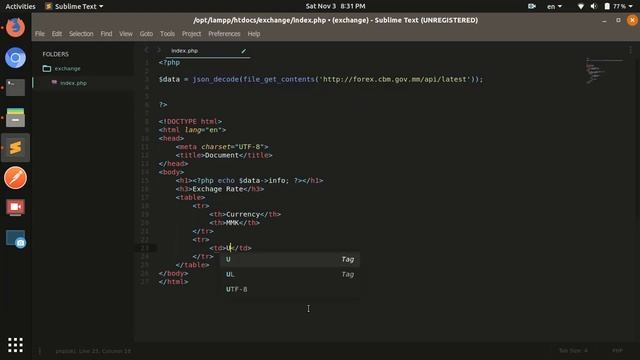Click the Sublime Text dock icon
This screenshot has height=360, width=640.
(x=15, y=147)
